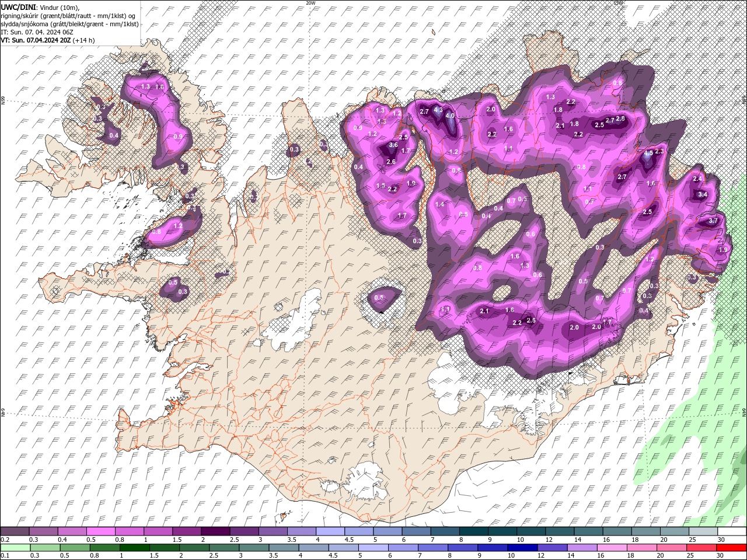Image resolution: width=747 pixels, height=560 pixels.
Task: Click rain legend swatch between 3 and 3.5
Action: click(x=254, y=548)
